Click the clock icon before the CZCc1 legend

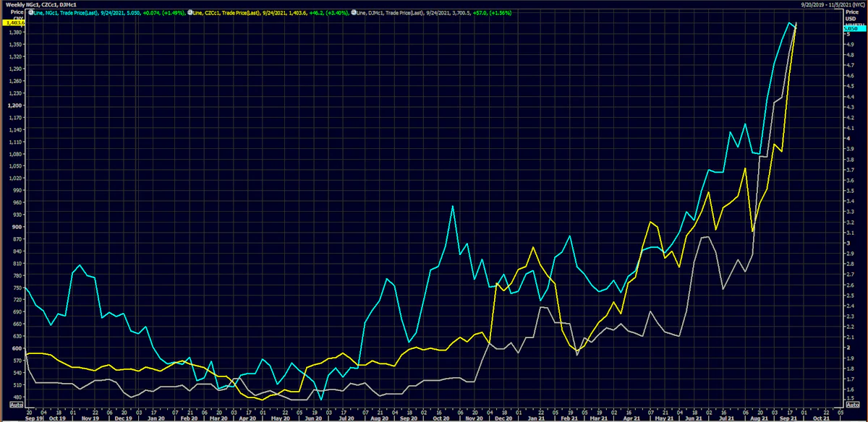(190, 12)
